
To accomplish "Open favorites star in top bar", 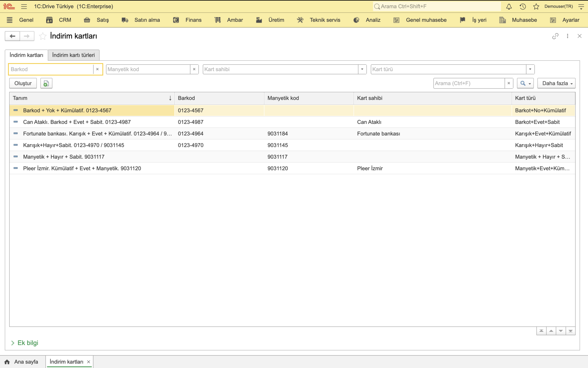I will (x=536, y=6).
